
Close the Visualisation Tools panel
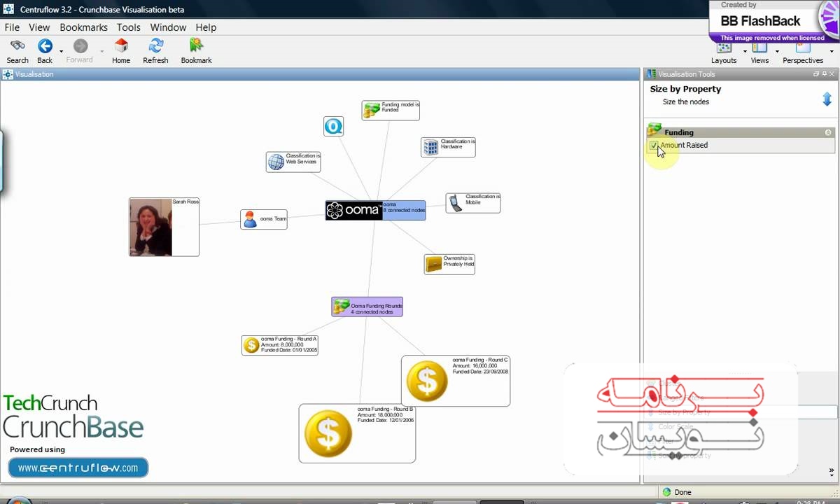coord(832,74)
